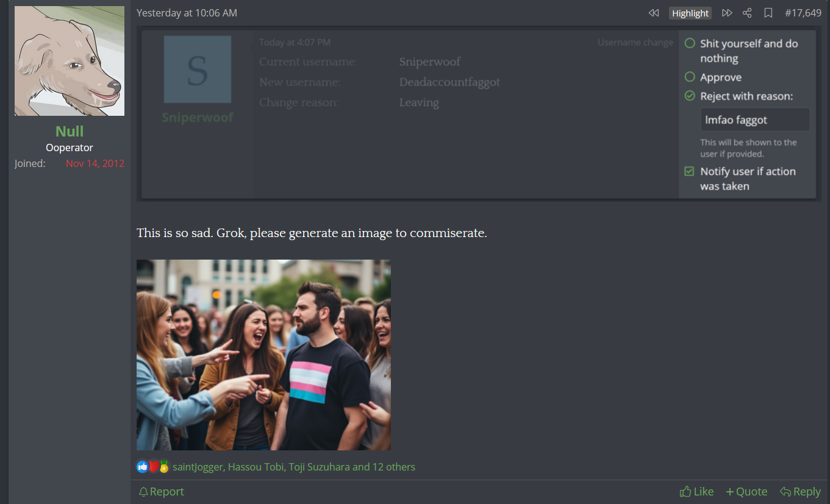Go to previous highlighted post arrows

(654, 13)
